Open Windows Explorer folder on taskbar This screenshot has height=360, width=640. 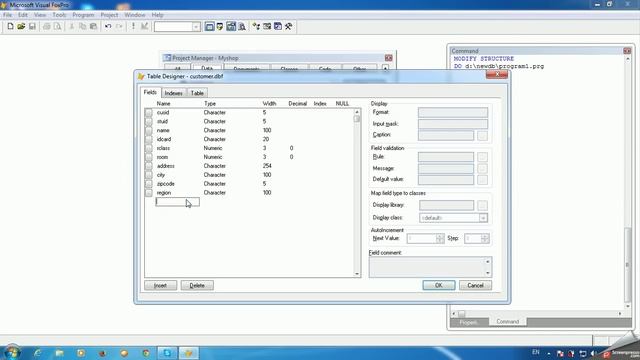click(x=60, y=353)
